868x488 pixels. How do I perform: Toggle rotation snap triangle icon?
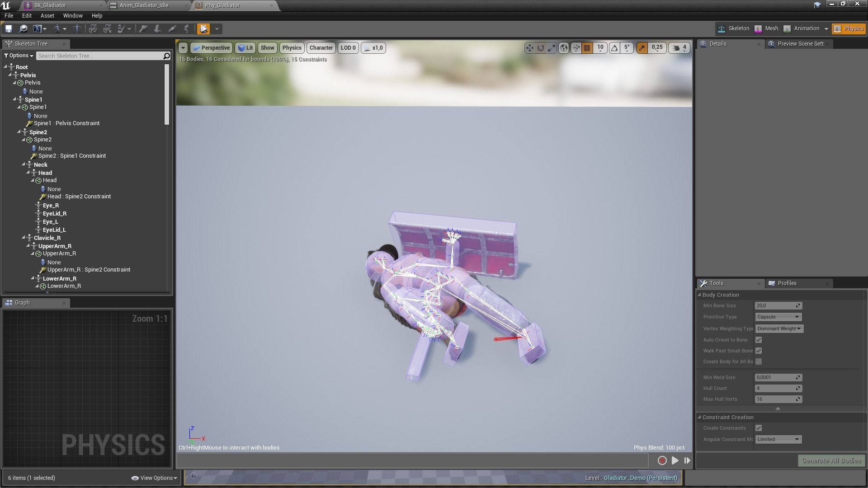tap(614, 48)
